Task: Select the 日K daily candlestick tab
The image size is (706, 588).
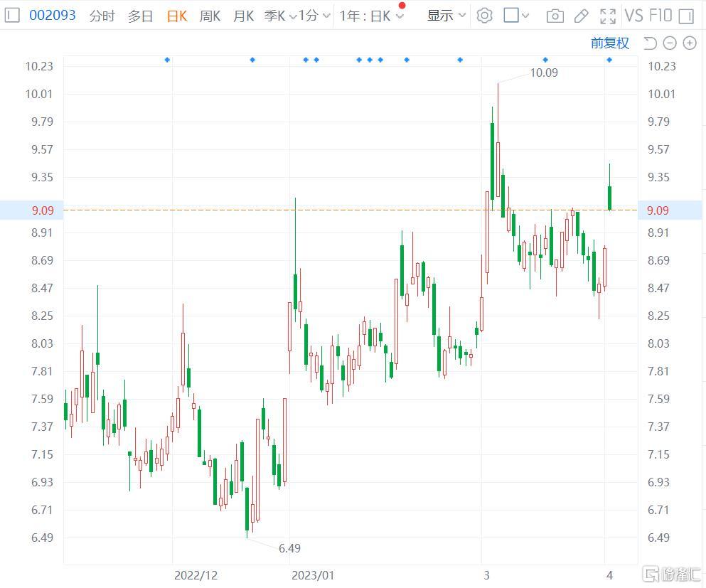Action: (x=176, y=16)
